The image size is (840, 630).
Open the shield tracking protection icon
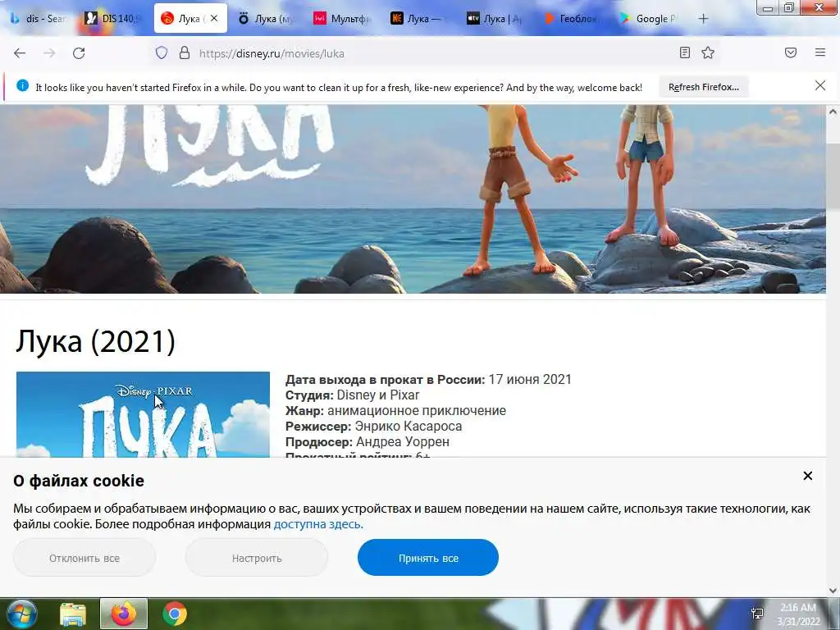tap(162, 53)
